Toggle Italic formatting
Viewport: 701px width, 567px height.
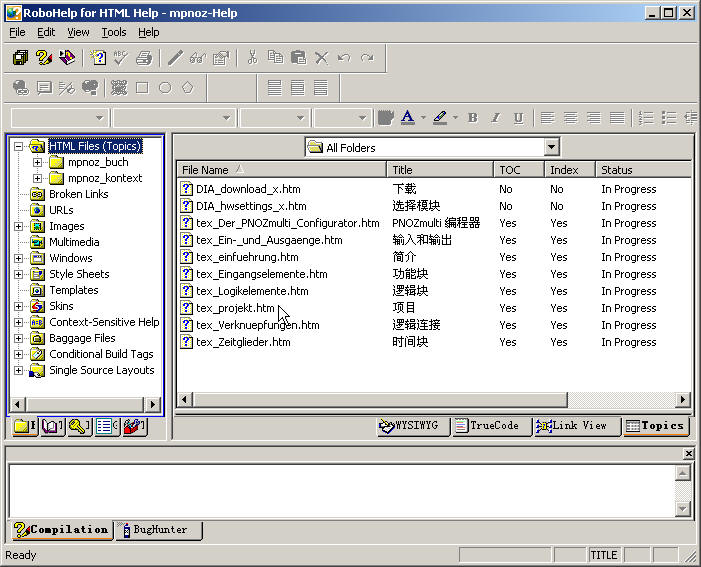point(495,118)
